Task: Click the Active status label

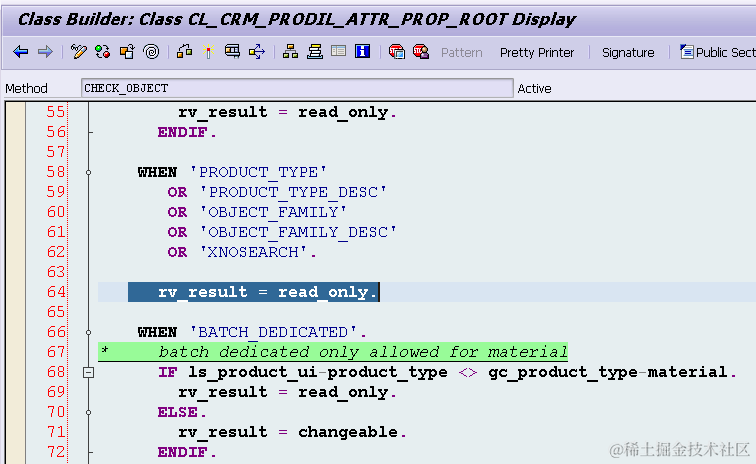Action: point(534,89)
